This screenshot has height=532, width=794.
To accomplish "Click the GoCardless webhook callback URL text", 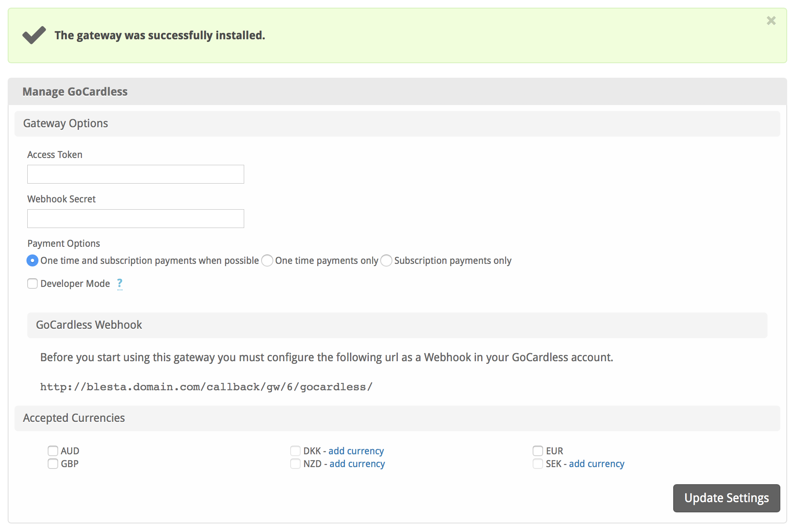I will pos(206,387).
